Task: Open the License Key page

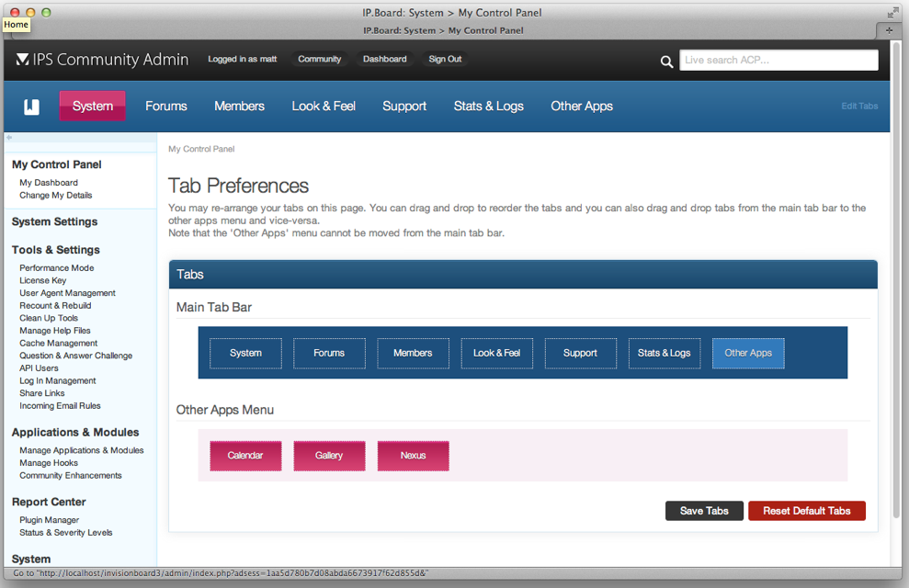Action: (x=43, y=280)
